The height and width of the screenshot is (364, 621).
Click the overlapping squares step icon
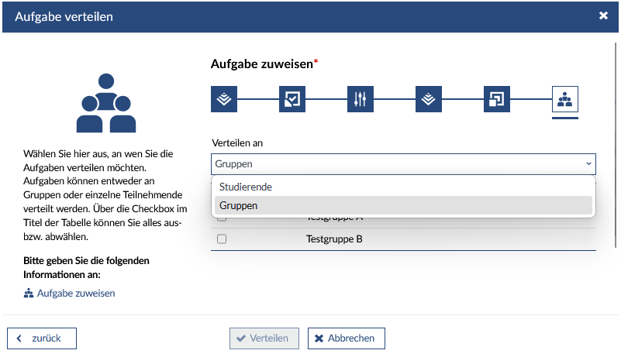tap(497, 99)
